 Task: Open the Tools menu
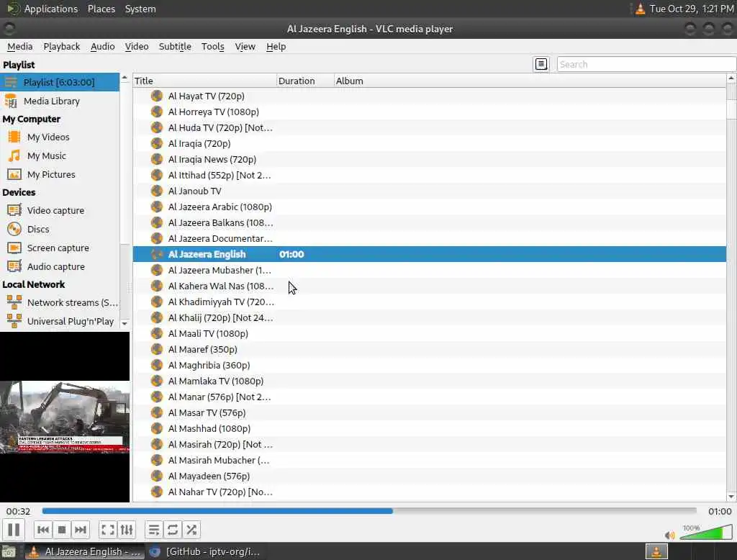pos(212,47)
